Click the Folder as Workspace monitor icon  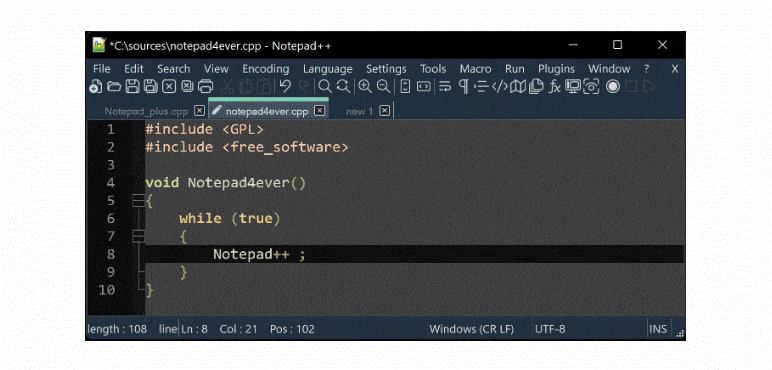[x=573, y=87]
